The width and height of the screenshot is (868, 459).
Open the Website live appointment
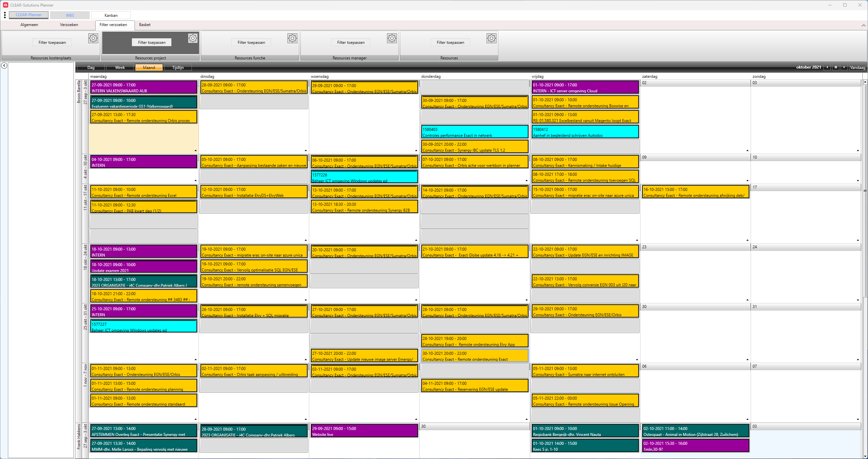[x=364, y=431]
